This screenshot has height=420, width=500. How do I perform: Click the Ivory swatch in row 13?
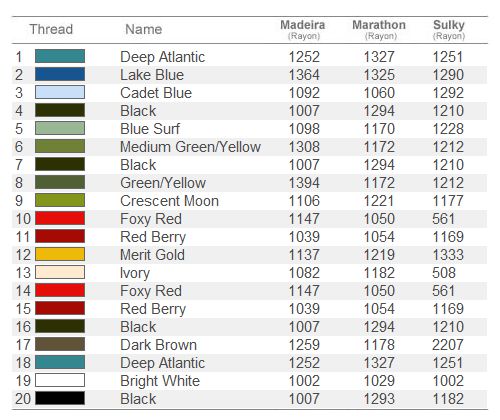60,272
